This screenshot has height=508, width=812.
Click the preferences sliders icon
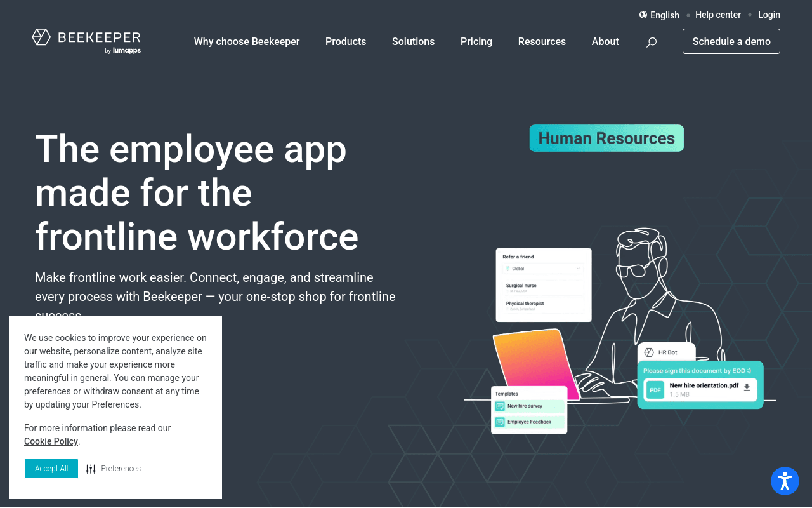(x=91, y=469)
